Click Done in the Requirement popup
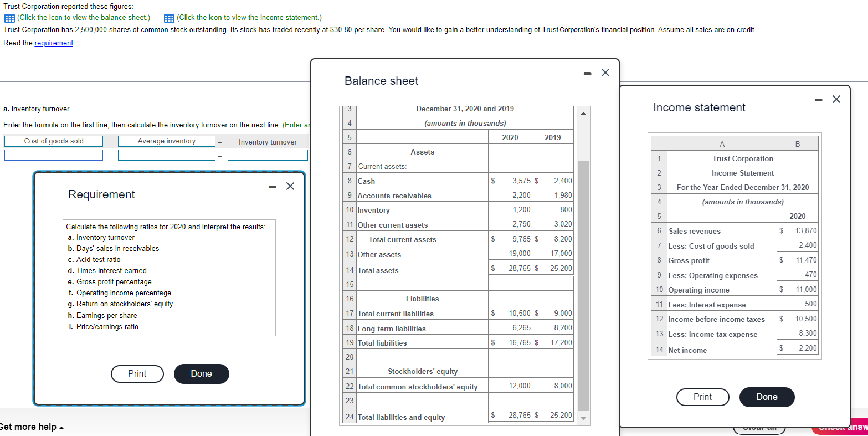This screenshot has width=868, height=436. click(x=201, y=374)
